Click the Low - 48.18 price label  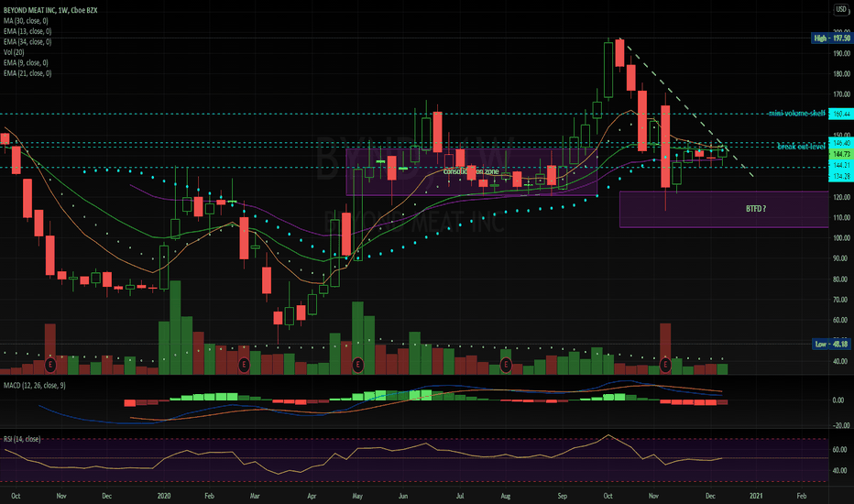coord(831,344)
